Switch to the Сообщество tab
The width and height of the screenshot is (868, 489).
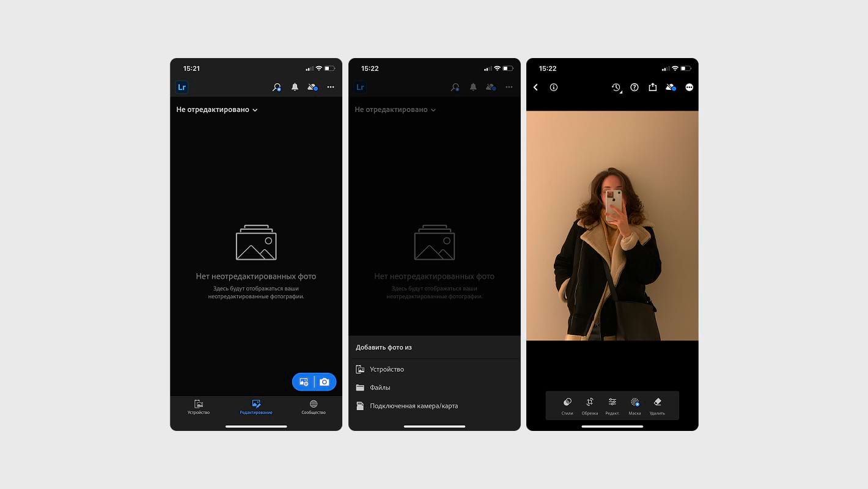(314, 407)
